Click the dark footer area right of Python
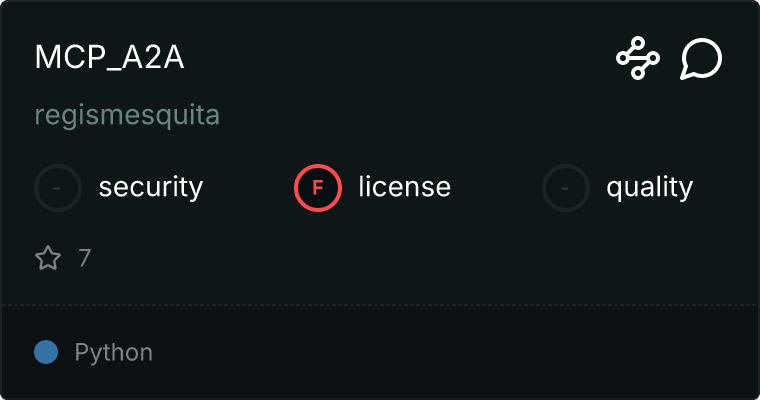This screenshot has width=760, height=400. coord(450,352)
